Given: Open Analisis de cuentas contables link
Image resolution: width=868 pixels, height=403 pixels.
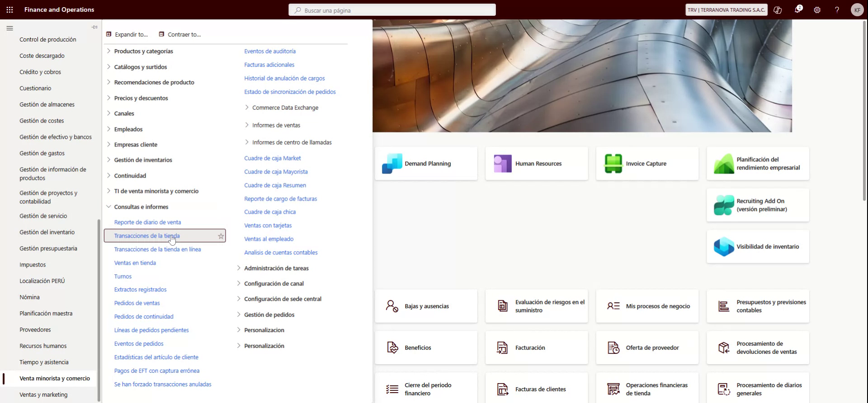Looking at the screenshot, I should tap(281, 253).
